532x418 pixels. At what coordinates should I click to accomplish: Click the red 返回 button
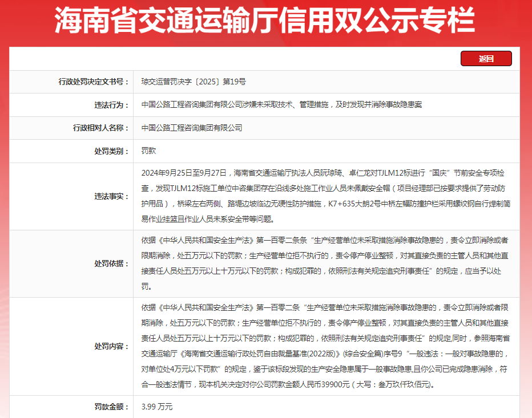tap(486, 59)
